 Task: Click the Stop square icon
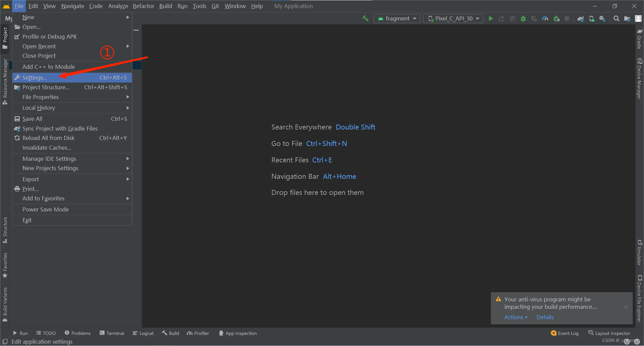click(x=567, y=18)
